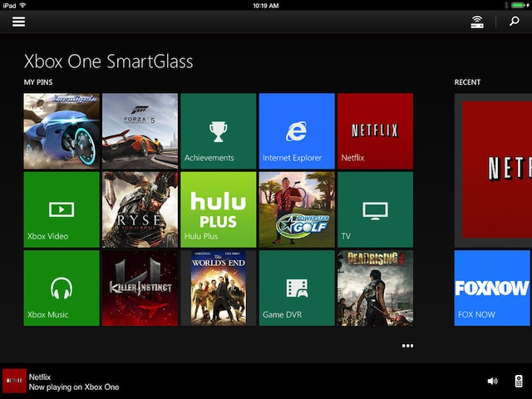Launch the Netflix pinned tile
Viewport: 532px width, 399px height.
(375, 131)
